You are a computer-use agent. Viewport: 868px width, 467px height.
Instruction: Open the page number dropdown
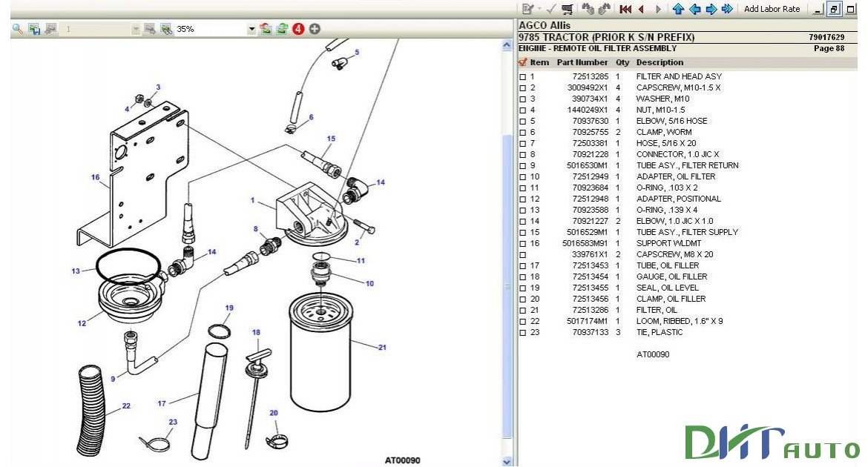click(x=137, y=30)
